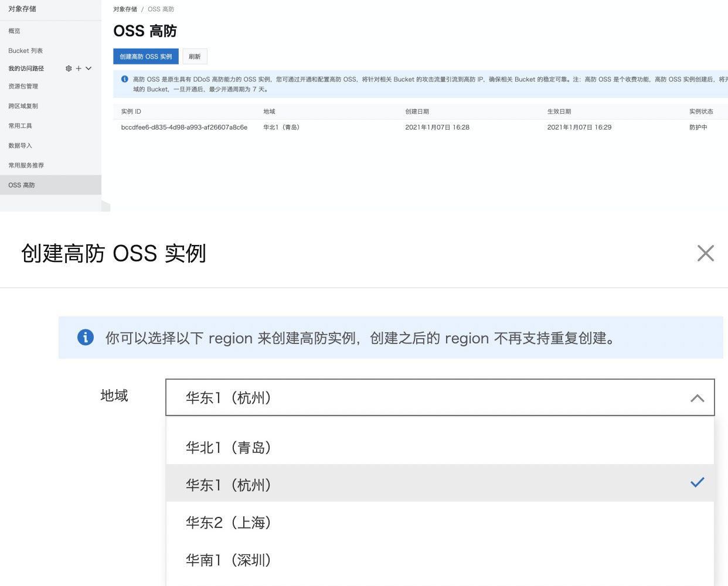Click the 地域 column header in the table
The height and width of the screenshot is (586, 728).
[x=269, y=111]
